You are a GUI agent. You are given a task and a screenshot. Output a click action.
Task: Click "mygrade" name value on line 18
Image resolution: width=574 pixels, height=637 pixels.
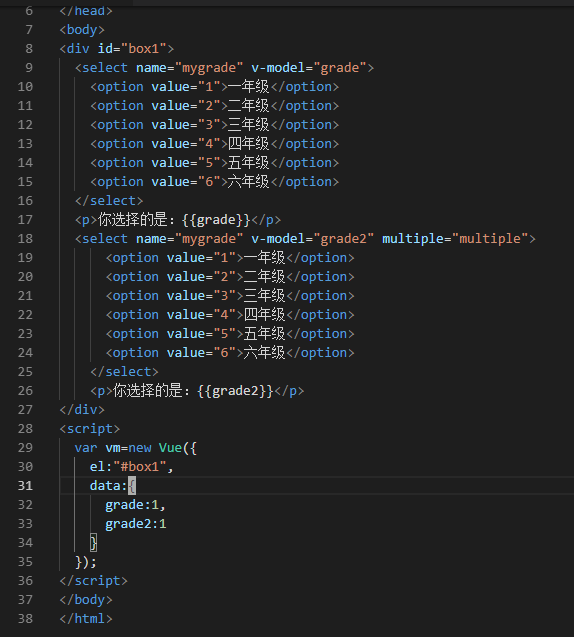[x=209, y=238]
